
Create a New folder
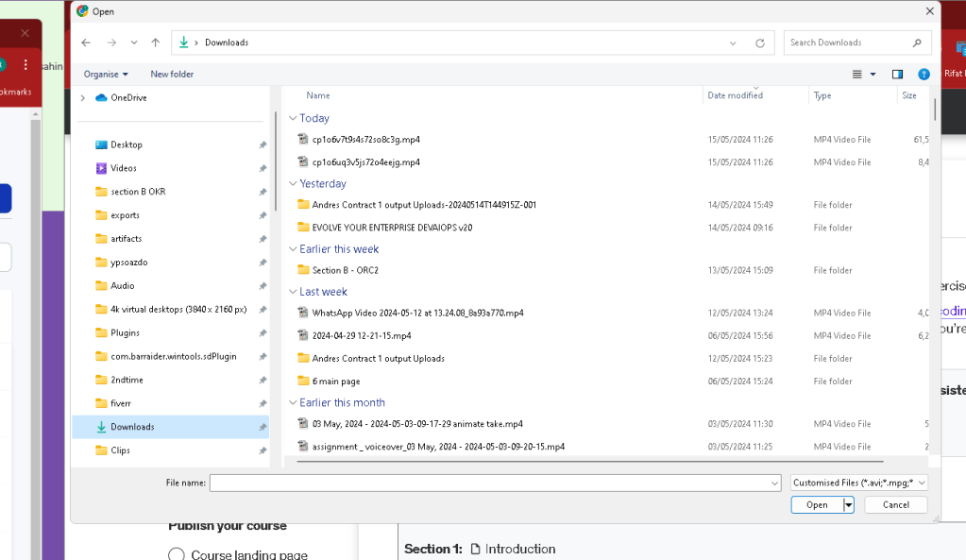pos(172,74)
